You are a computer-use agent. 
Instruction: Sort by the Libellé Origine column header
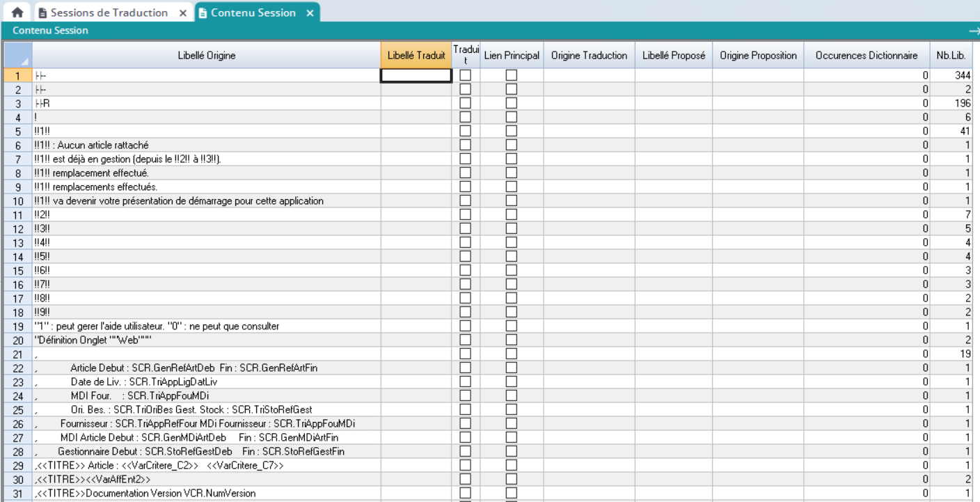pos(207,56)
